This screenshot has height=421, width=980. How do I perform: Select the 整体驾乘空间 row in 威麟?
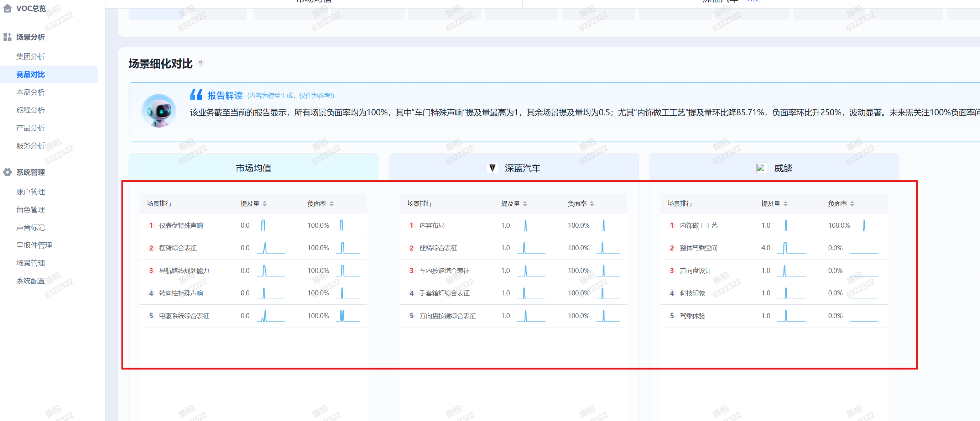[698, 248]
